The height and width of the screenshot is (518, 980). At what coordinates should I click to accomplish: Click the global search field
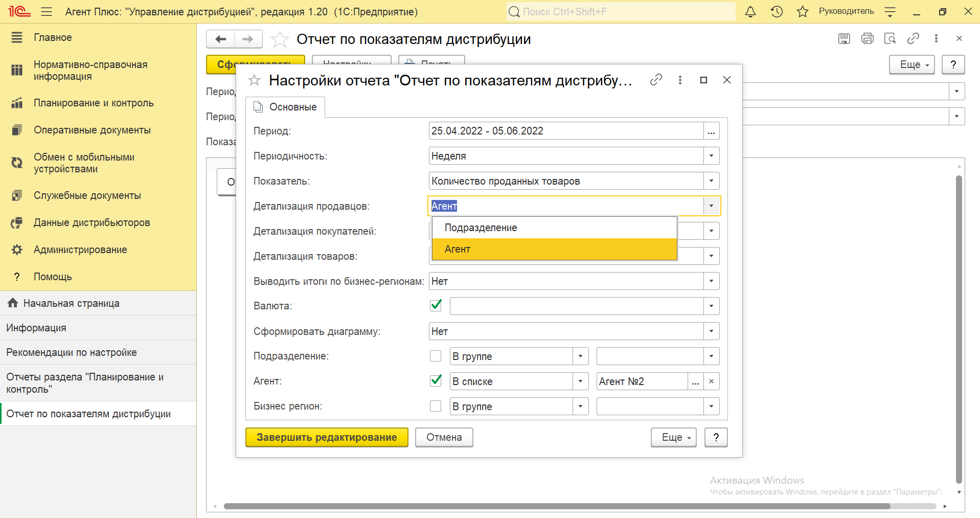pyautogui.click(x=621, y=12)
